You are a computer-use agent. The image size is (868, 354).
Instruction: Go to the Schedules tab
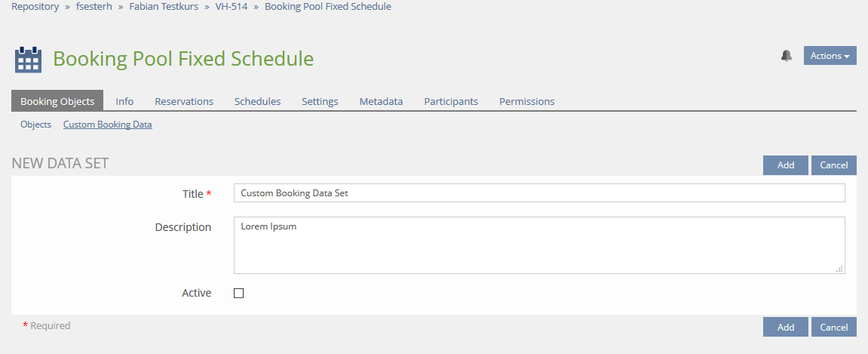257,101
